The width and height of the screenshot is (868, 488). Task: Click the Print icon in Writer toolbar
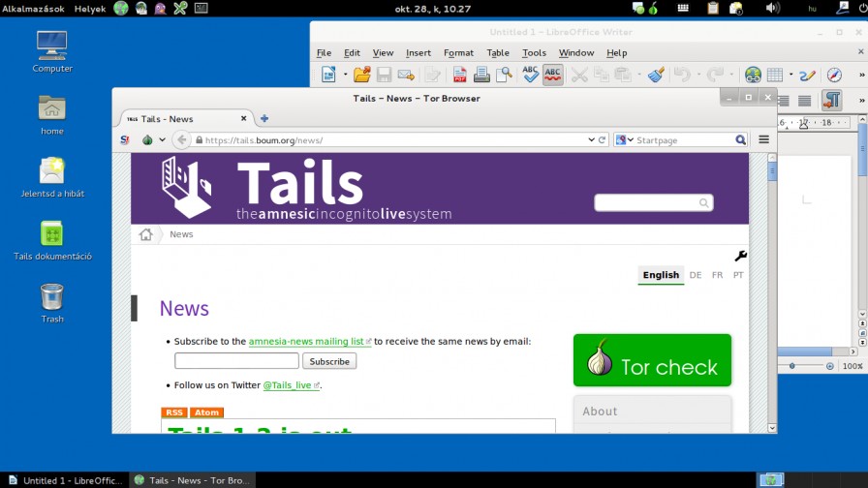point(481,75)
